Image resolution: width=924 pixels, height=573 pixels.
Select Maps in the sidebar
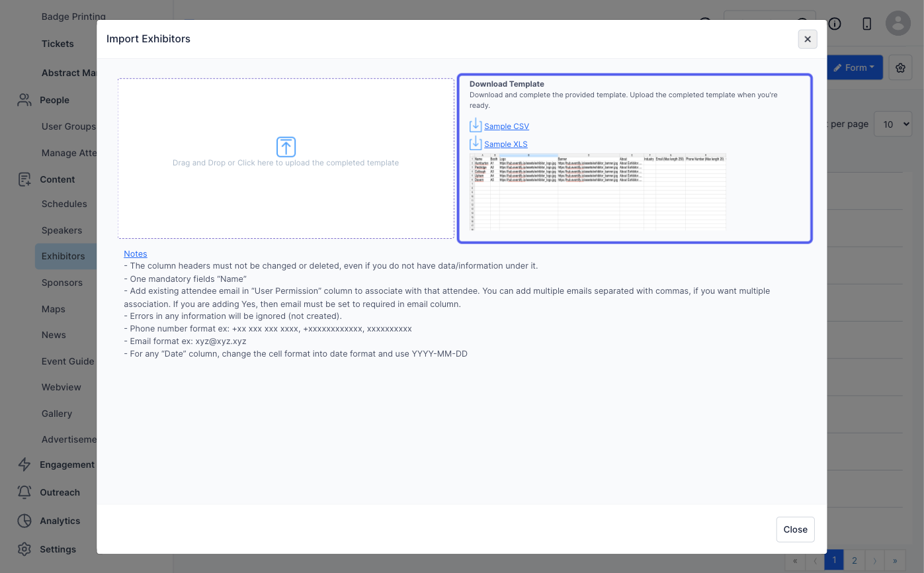tap(54, 309)
